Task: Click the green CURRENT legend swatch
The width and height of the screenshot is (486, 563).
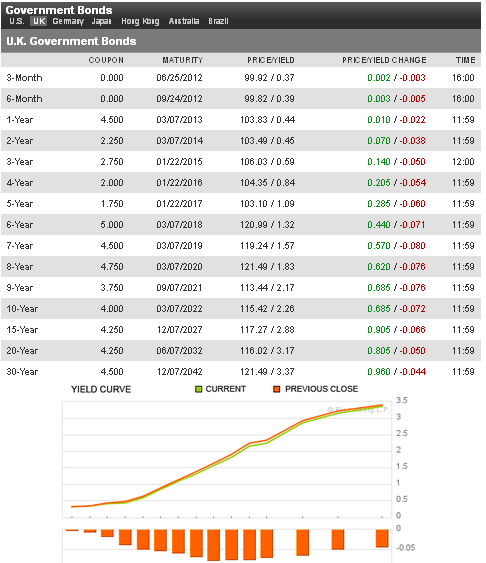Action: click(198, 389)
